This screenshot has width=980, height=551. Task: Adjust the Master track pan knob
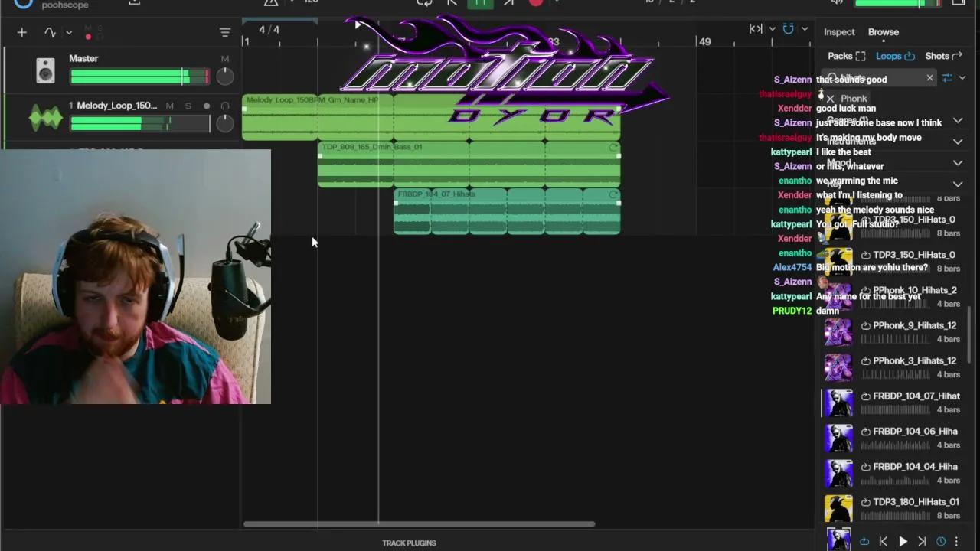(224, 76)
